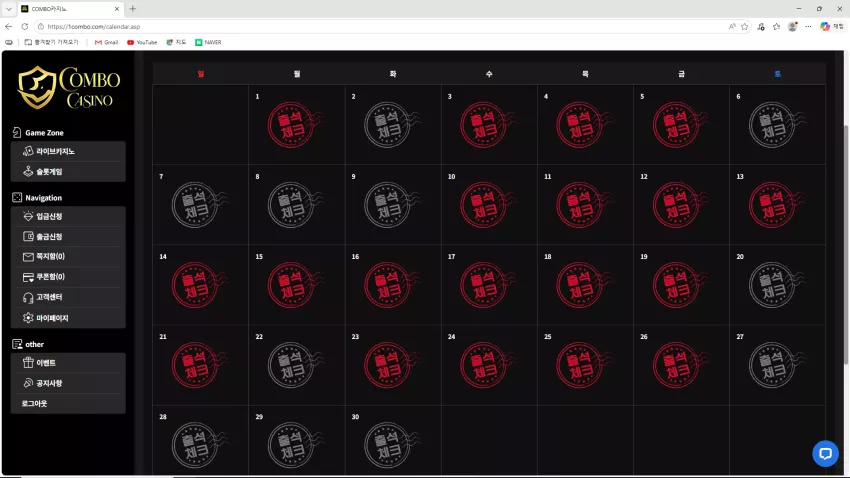Click gray attendance stamp for day 6

pos(776,125)
